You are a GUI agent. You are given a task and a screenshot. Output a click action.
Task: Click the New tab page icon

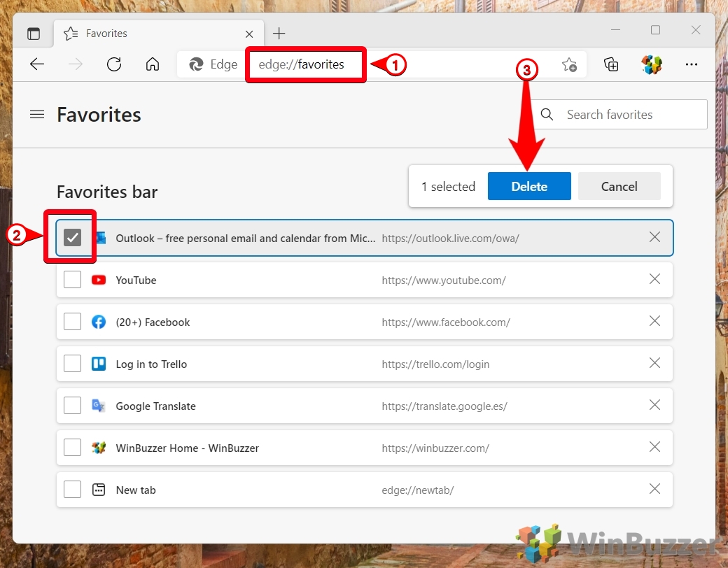pos(99,490)
